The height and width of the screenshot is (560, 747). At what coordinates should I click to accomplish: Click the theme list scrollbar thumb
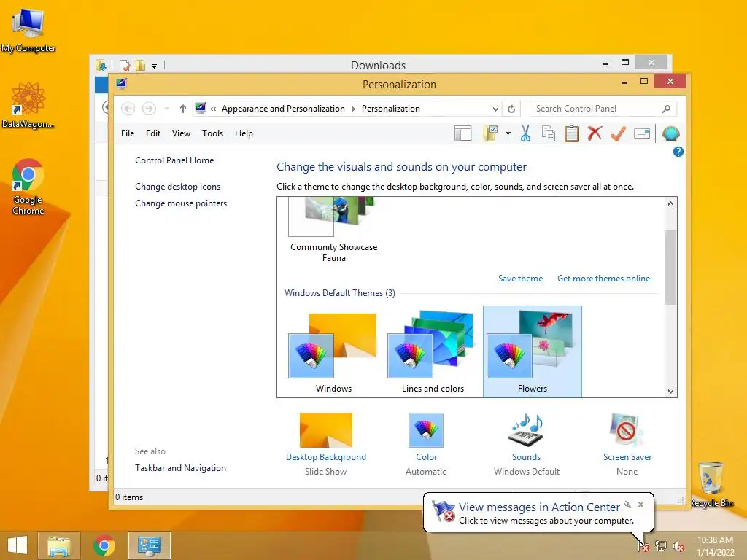pyautogui.click(x=670, y=267)
